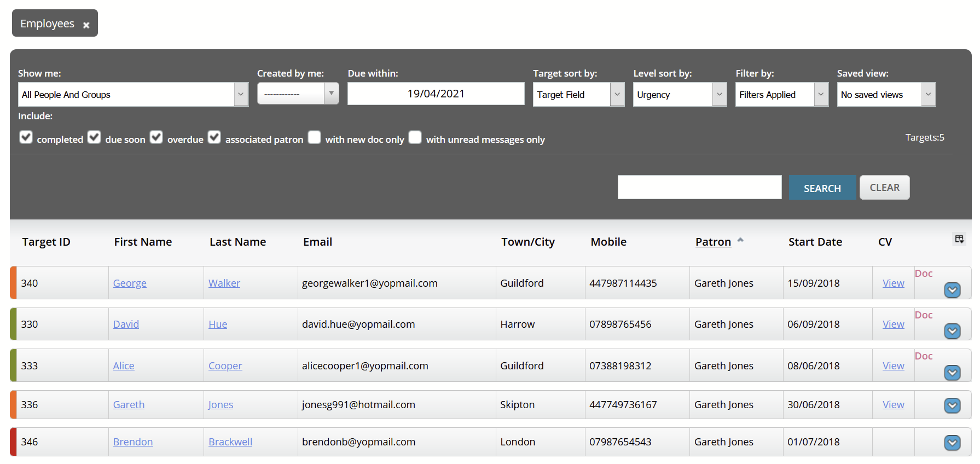View CV for target 330
This screenshot has width=980, height=464.
(893, 324)
